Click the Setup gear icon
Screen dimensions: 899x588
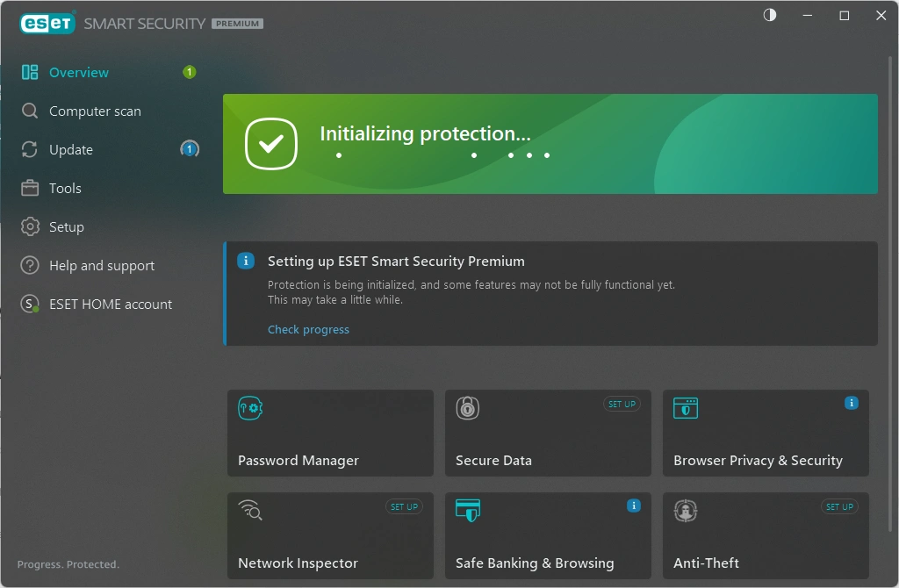pyautogui.click(x=30, y=226)
